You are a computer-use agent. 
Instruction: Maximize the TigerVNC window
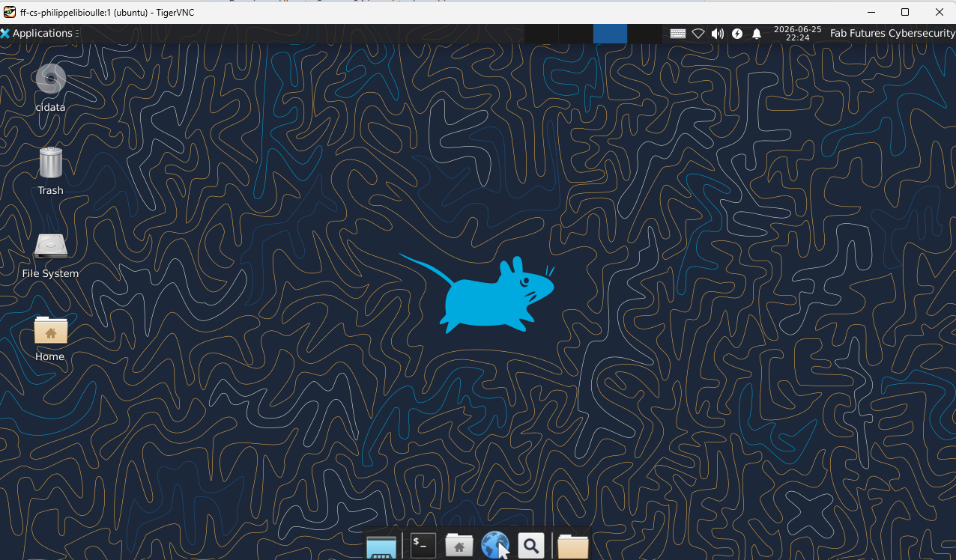pyautogui.click(x=905, y=12)
